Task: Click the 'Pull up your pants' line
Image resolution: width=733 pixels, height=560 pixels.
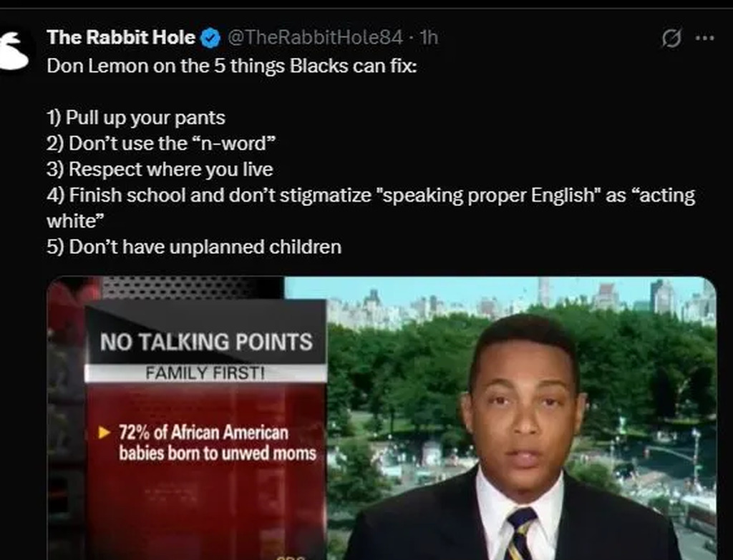Action: pos(136,117)
